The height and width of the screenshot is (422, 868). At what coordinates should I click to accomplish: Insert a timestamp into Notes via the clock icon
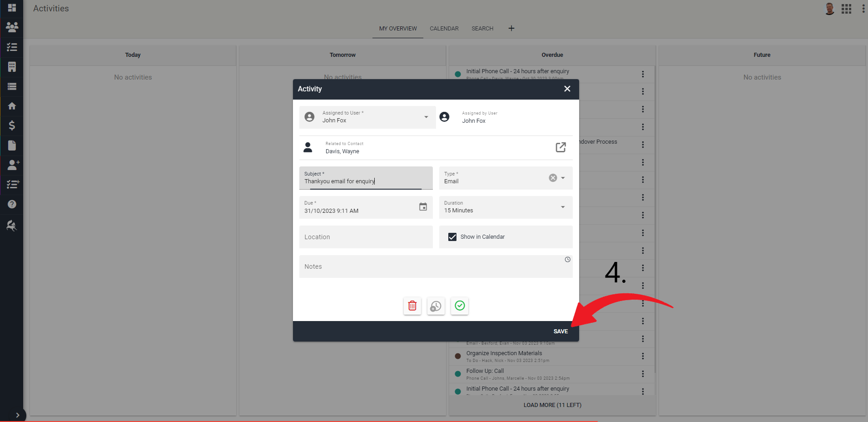(567, 259)
